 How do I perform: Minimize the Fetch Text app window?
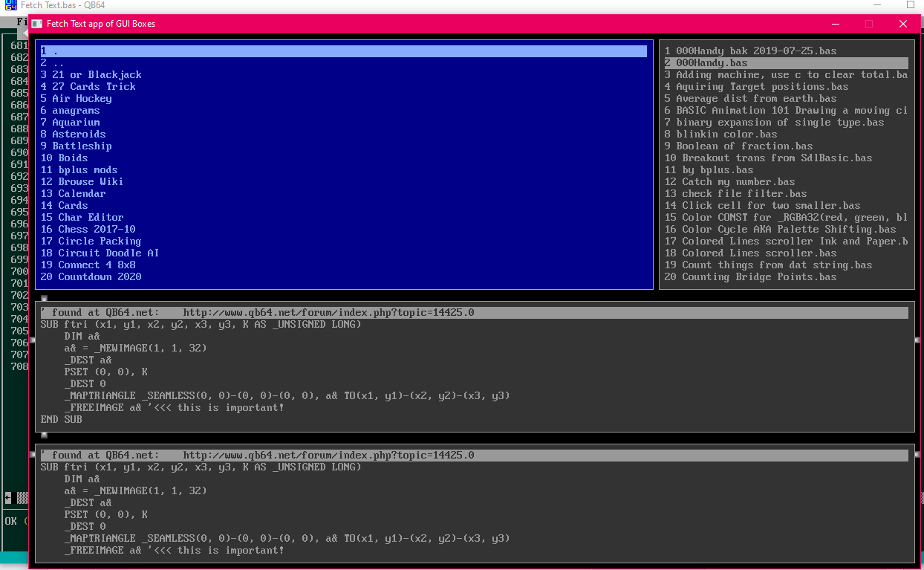835,24
